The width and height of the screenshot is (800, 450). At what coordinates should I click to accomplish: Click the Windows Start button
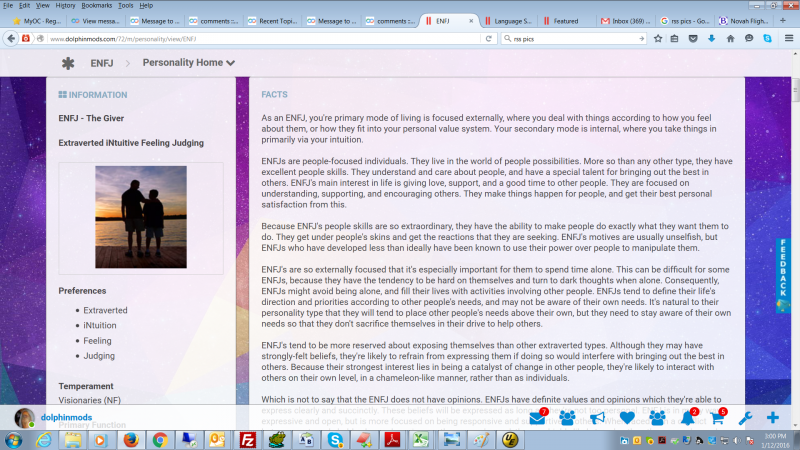tap(14, 440)
